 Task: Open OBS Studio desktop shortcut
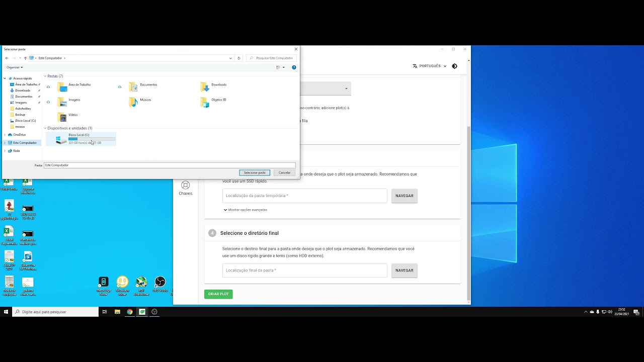pyautogui.click(x=160, y=285)
